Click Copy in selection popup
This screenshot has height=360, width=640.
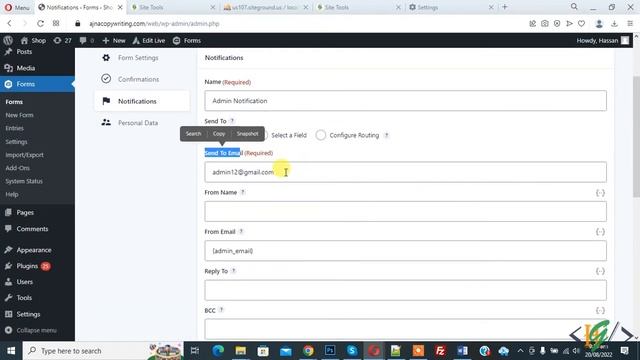pos(219,133)
